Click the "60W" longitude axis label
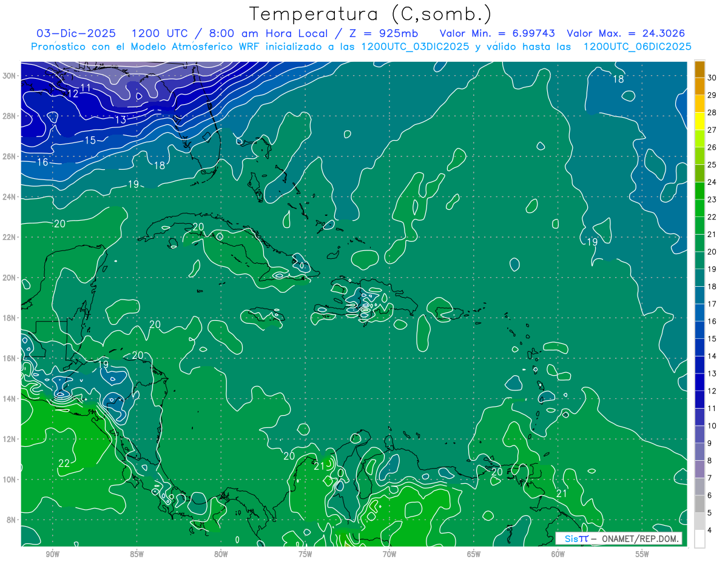Viewport: 728px width, 562px height. (x=558, y=555)
